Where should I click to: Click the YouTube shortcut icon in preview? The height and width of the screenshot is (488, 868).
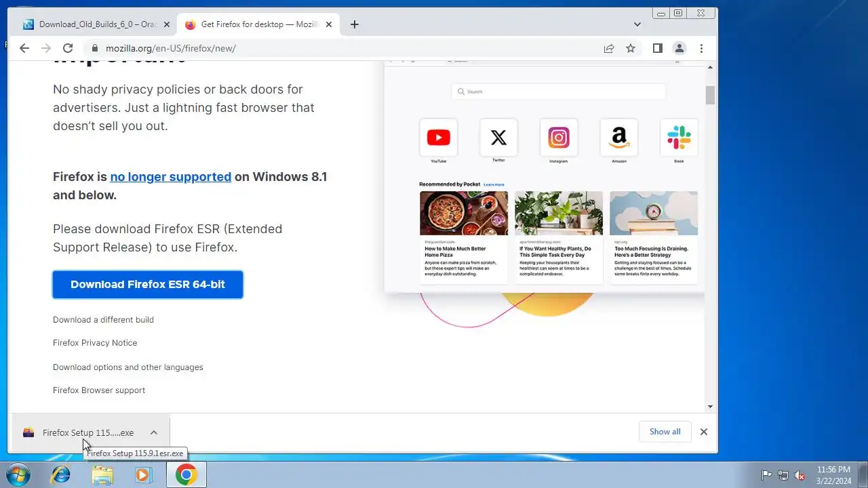[x=438, y=138]
